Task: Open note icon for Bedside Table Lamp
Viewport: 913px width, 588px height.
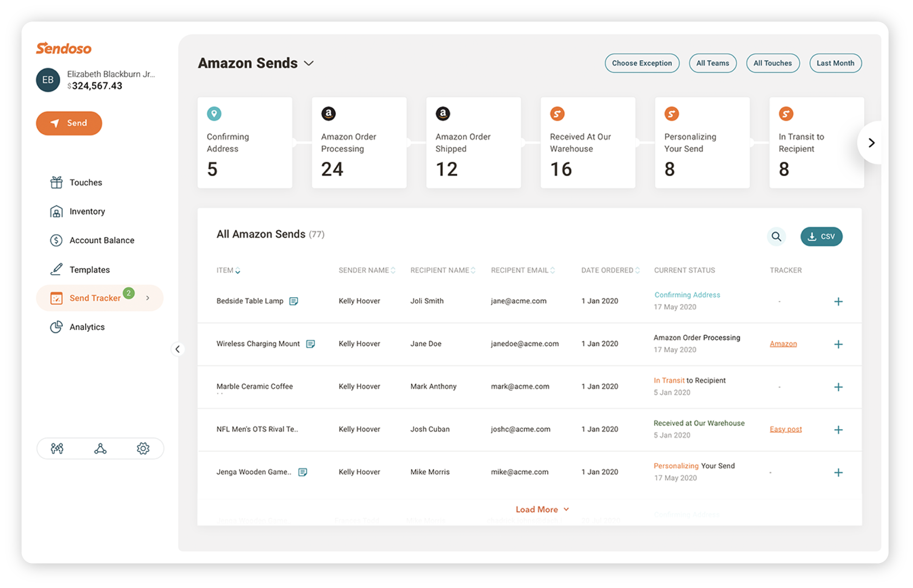Action: tap(293, 301)
